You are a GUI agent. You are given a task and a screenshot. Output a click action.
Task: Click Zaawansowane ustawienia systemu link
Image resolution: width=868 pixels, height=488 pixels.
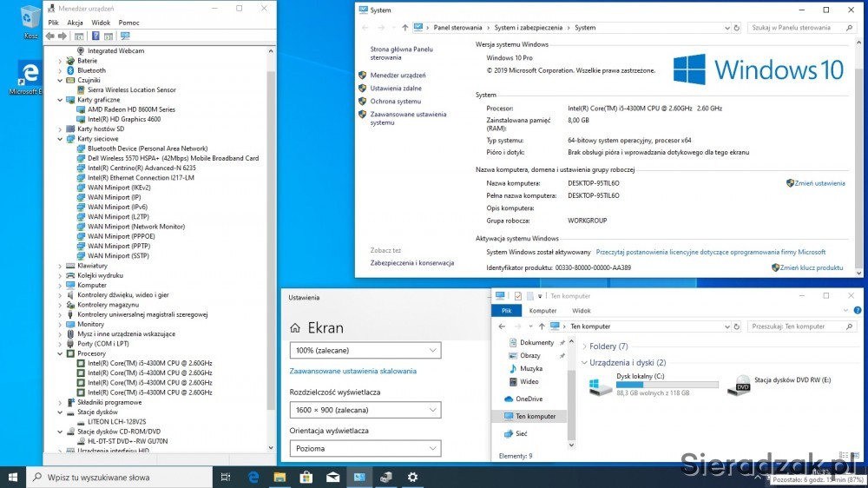pos(408,119)
